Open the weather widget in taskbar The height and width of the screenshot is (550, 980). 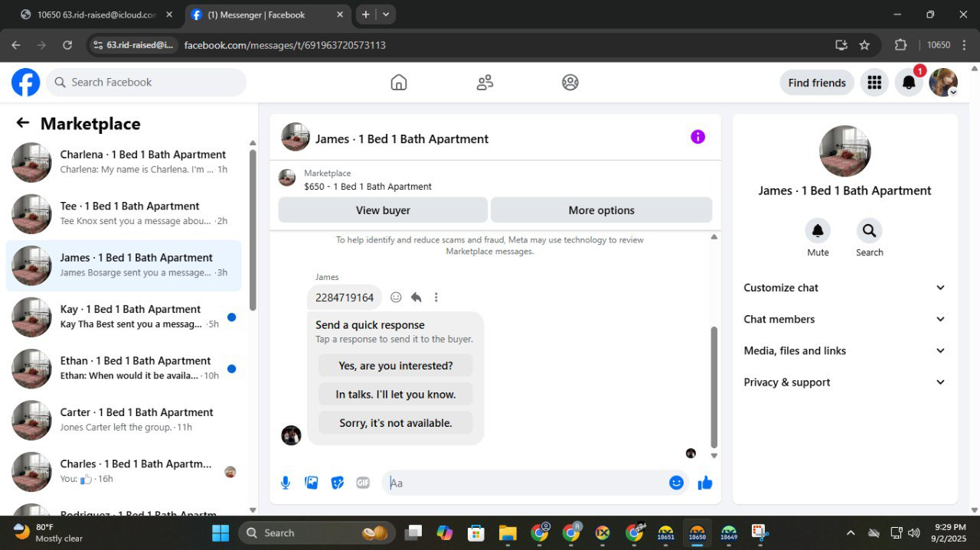pos(48,532)
